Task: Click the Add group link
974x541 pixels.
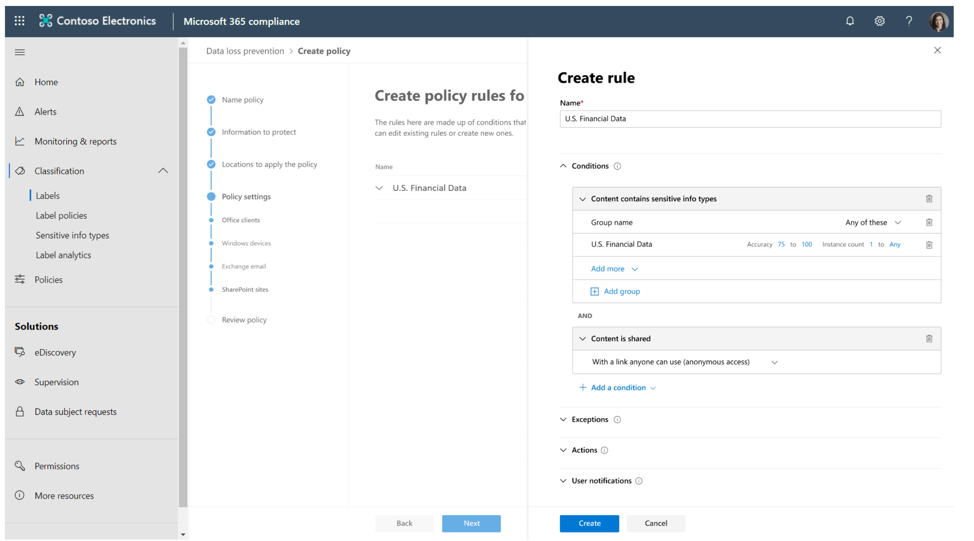Action: point(615,292)
